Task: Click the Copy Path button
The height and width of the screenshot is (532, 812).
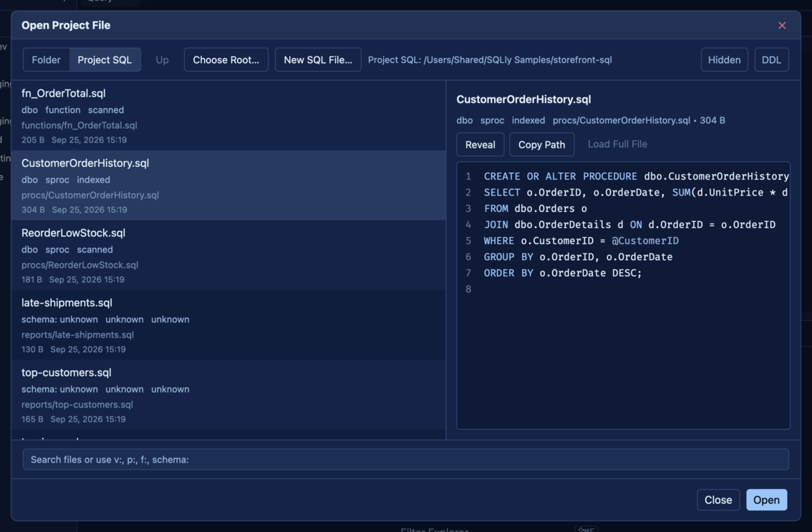Action: (x=541, y=145)
